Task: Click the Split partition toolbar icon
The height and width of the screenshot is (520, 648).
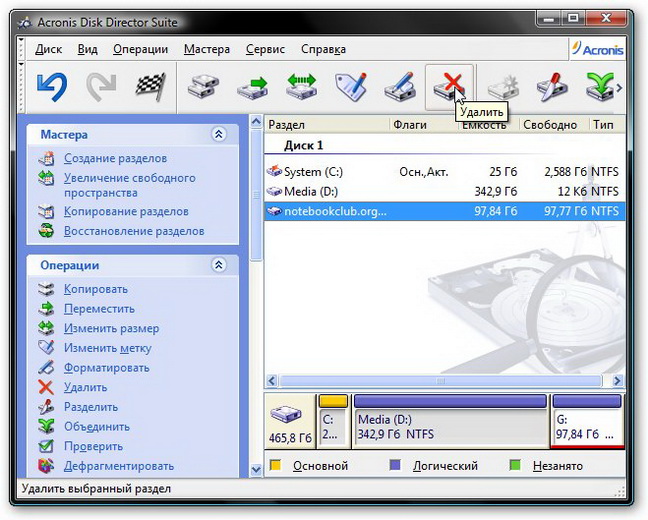Action: tap(552, 87)
